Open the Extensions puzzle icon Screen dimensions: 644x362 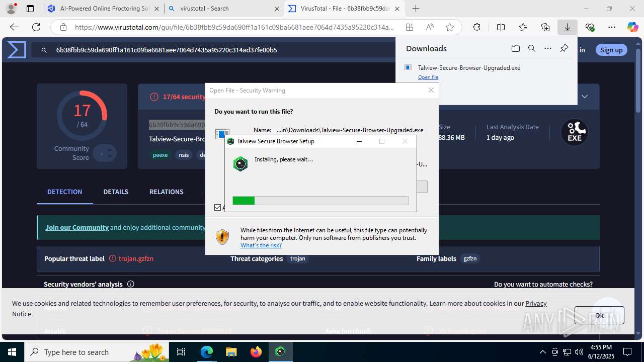[476, 27]
